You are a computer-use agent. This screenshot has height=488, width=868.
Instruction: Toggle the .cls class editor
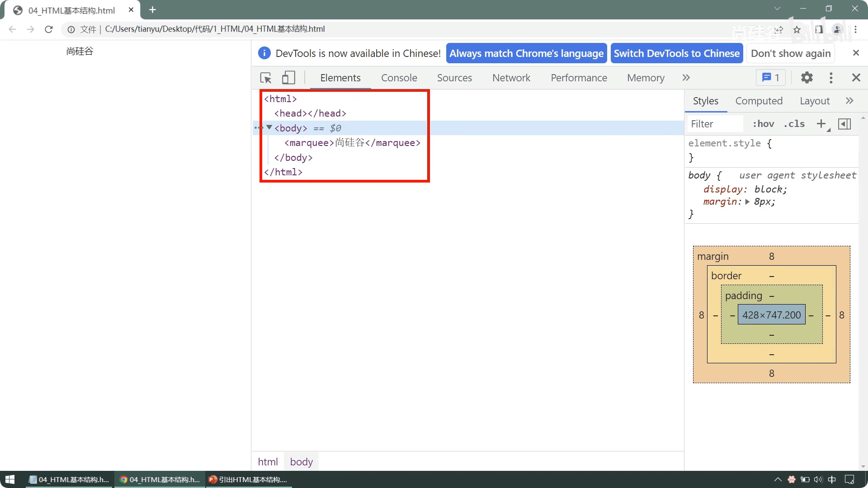coord(794,124)
